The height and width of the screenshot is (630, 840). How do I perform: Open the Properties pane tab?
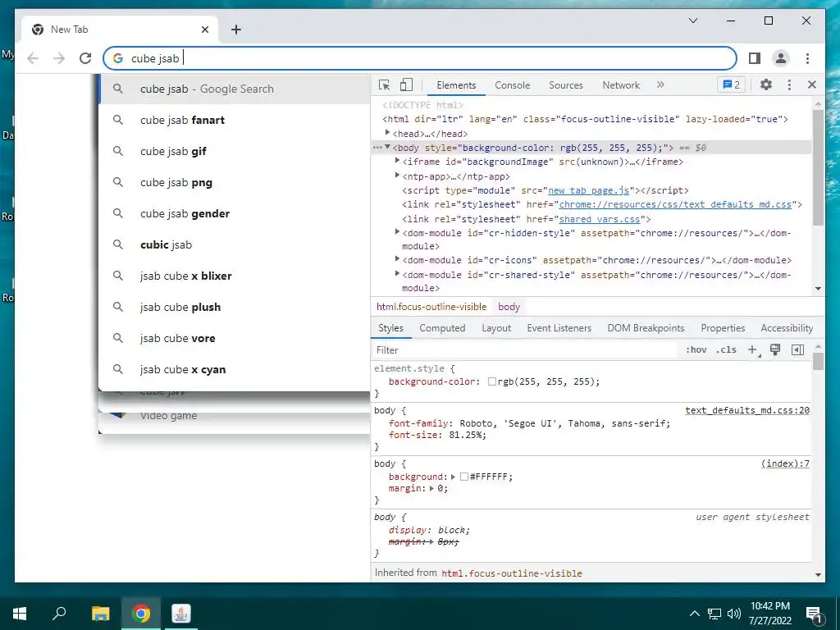coord(723,328)
